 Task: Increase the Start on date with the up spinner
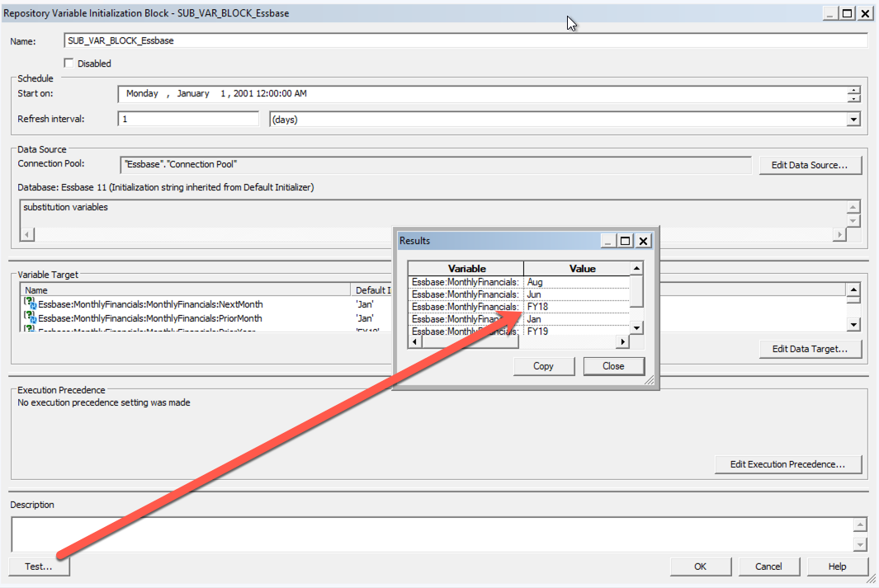pos(853,90)
